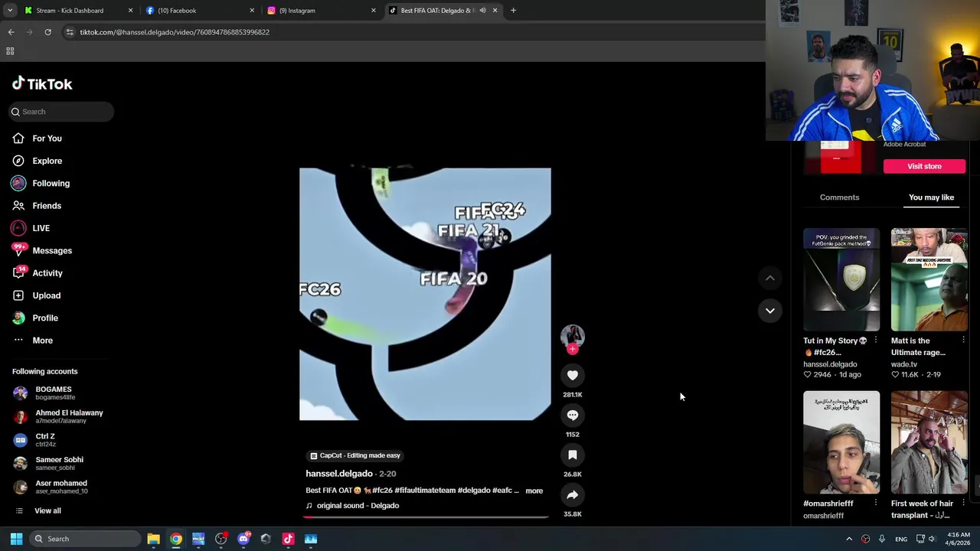
Task: Go to next video with down chevron
Action: pyautogui.click(x=769, y=311)
